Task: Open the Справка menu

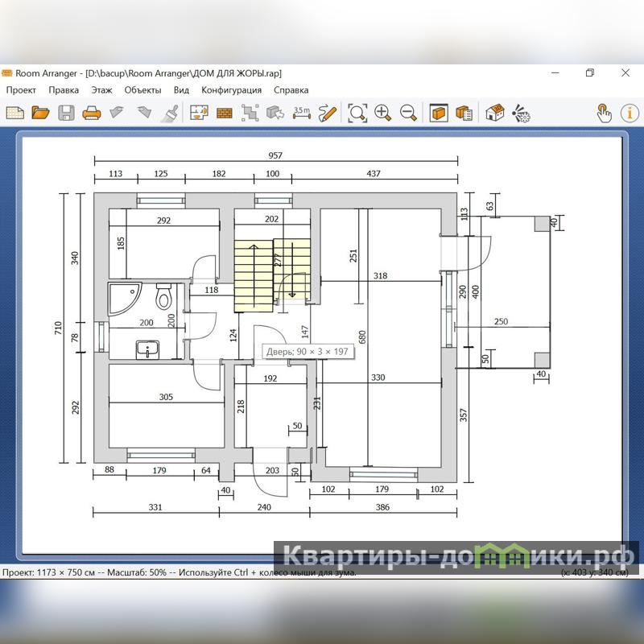Action: coord(291,90)
